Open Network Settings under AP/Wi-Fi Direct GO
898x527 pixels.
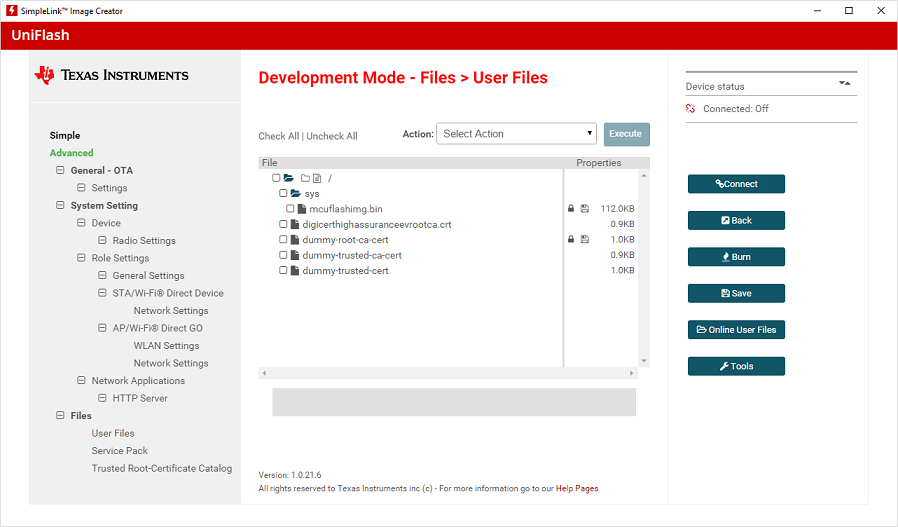(171, 363)
